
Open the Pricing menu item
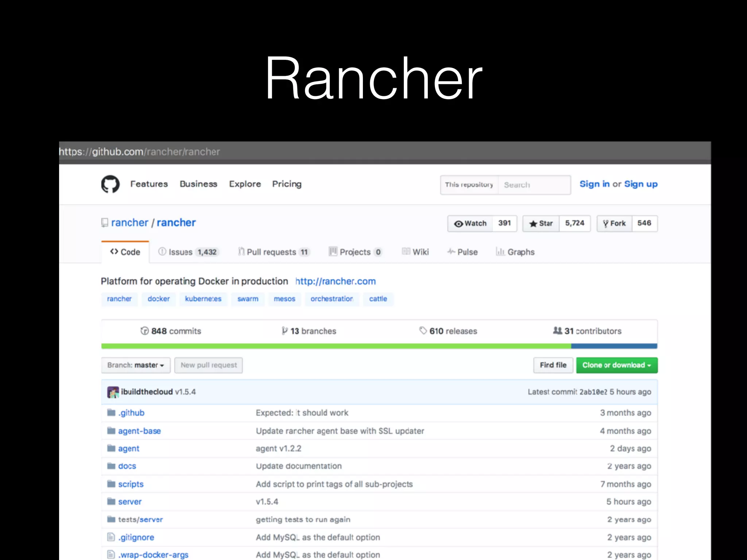(x=287, y=184)
